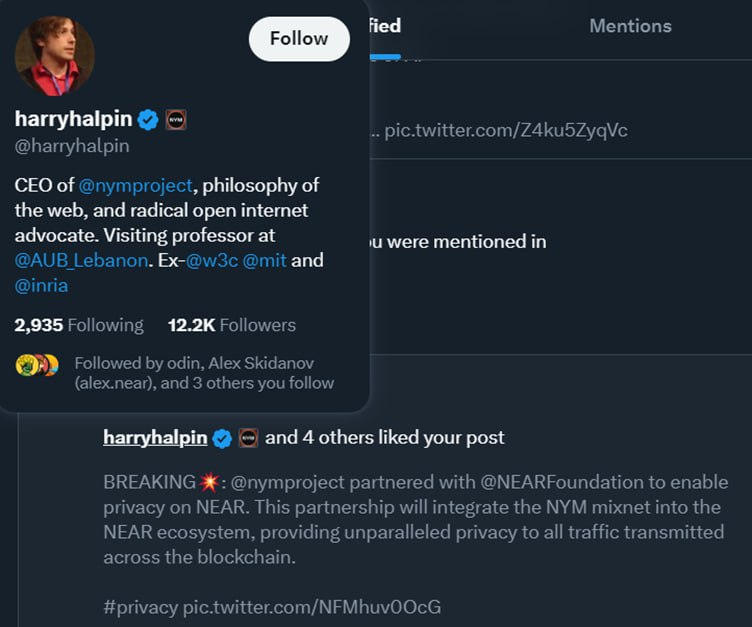
Task: Open the @mit profile link
Action: (264, 260)
